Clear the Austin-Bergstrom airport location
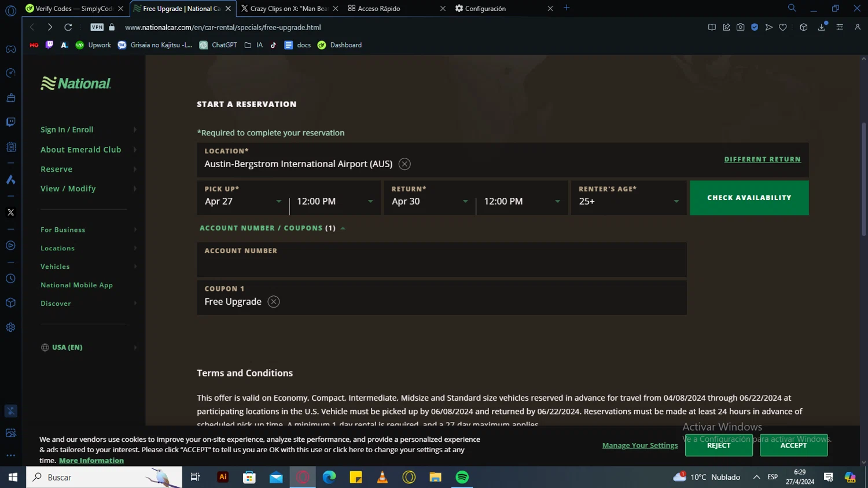This screenshot has width=868, height=488. tap(404, 164)
